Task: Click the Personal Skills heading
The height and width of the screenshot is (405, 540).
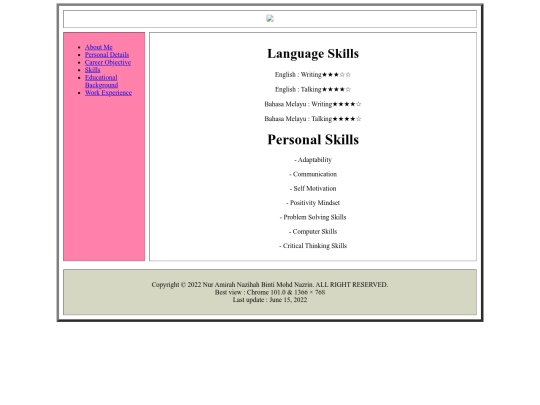Action: [x=313, y=139]
